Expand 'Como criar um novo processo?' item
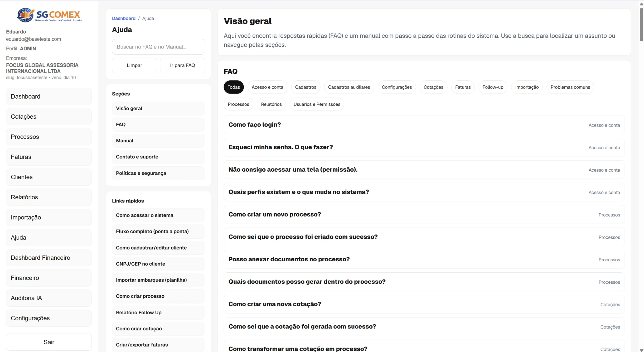This screenshot has width=644, height=352. (424, 215)
